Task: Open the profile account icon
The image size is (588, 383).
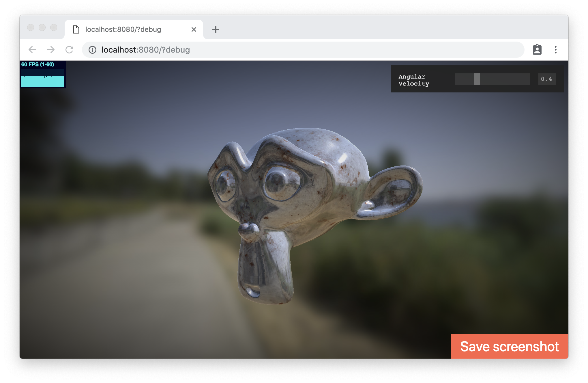Action: [537, 50]
